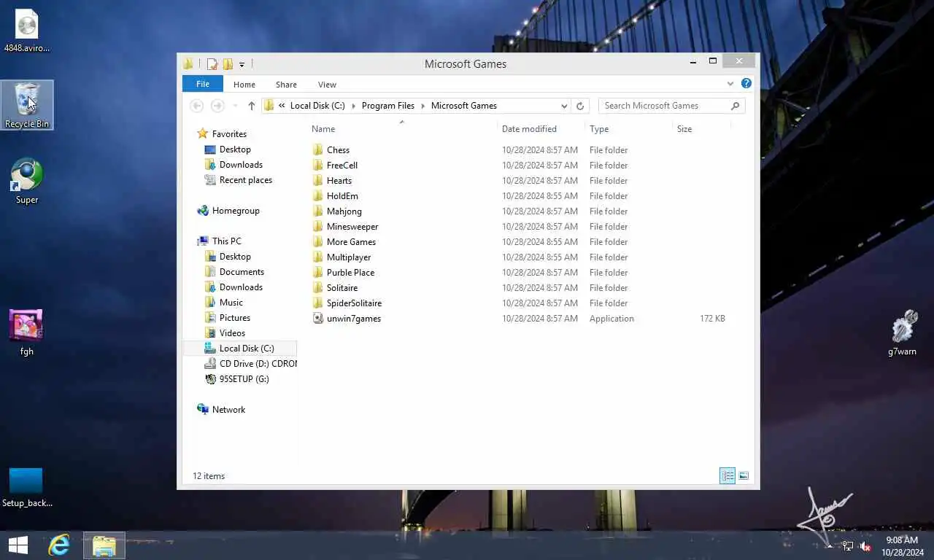Click the network tray icon
Screen dimensions: 934x560
847,546
